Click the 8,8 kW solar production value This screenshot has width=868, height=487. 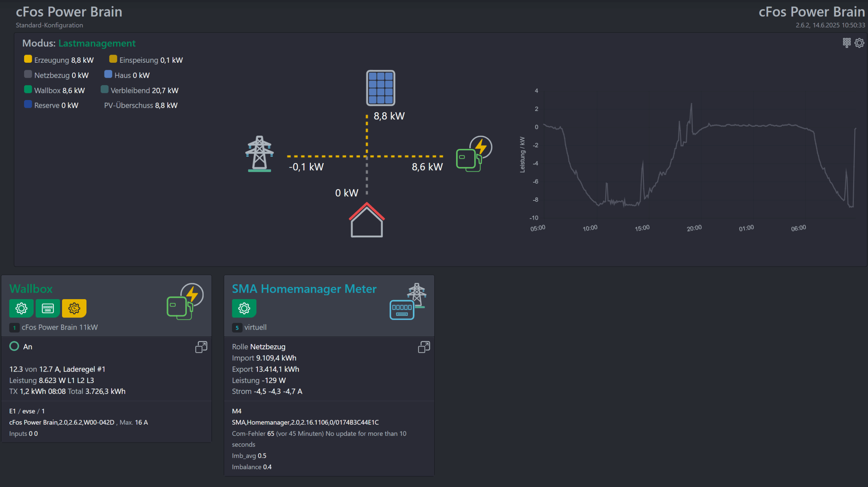(x=389, y=116)
